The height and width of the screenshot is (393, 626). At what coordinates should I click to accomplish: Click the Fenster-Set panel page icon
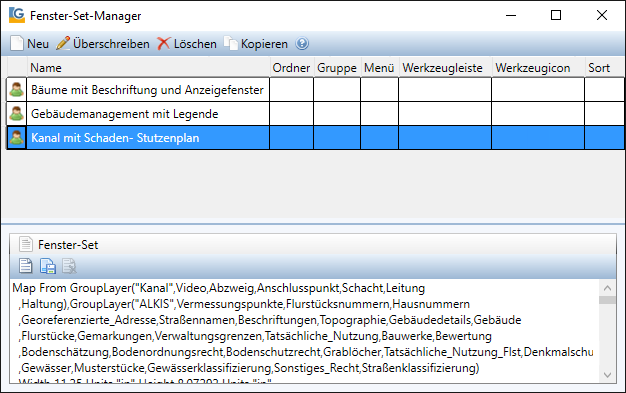click(26, 244)
